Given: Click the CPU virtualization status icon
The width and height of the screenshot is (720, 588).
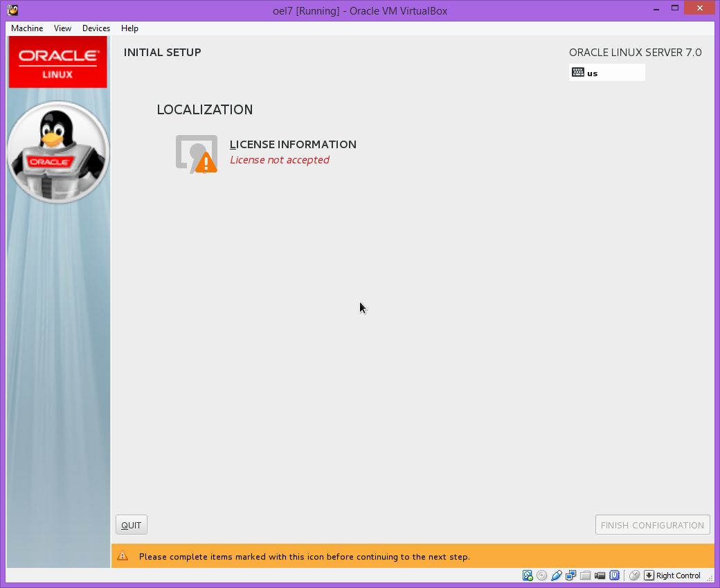Looking at the screenshot, I should point(614,576).
